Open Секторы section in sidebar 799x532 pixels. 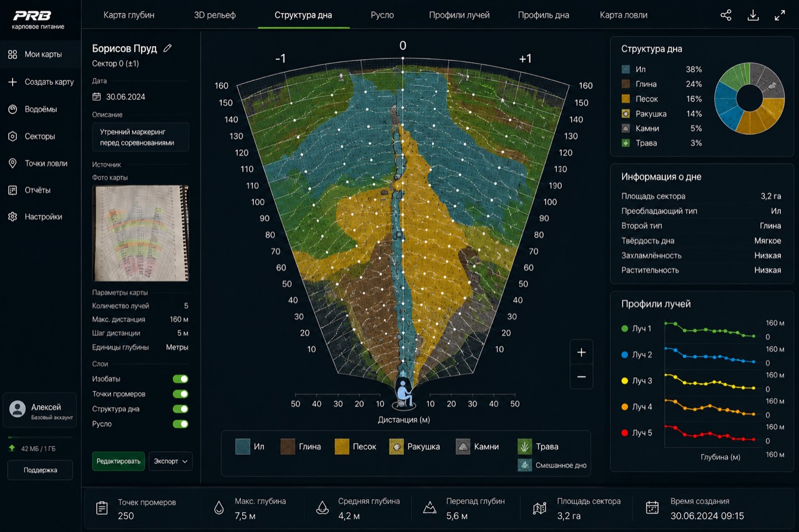(x=41, y=136)
